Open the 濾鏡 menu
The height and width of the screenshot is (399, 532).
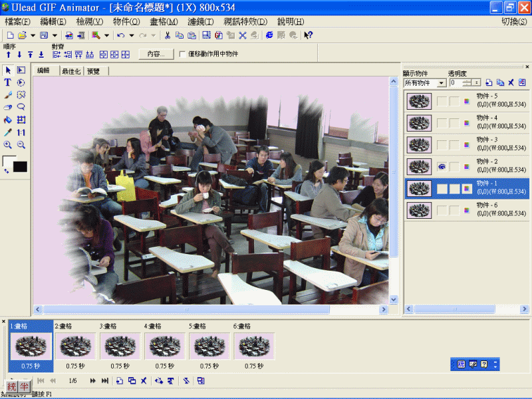pyautogui.click(x=200, y=21)
